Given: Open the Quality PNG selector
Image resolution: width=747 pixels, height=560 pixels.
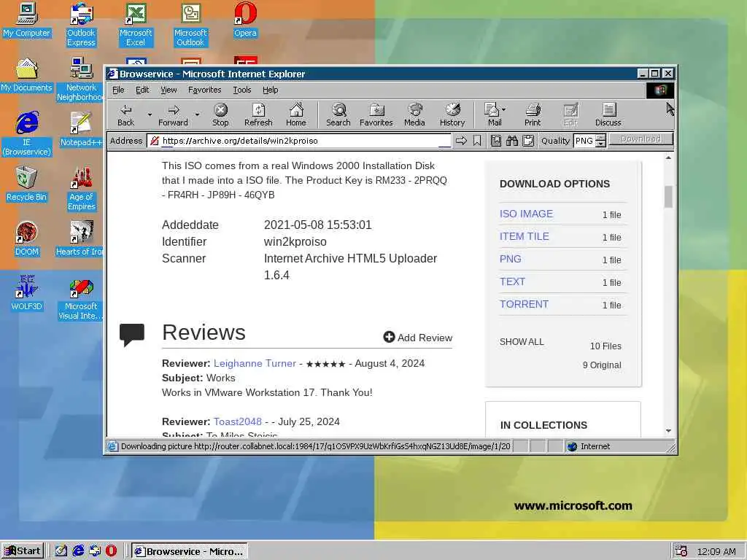Looking at the screenshot, I should [589, 141].
